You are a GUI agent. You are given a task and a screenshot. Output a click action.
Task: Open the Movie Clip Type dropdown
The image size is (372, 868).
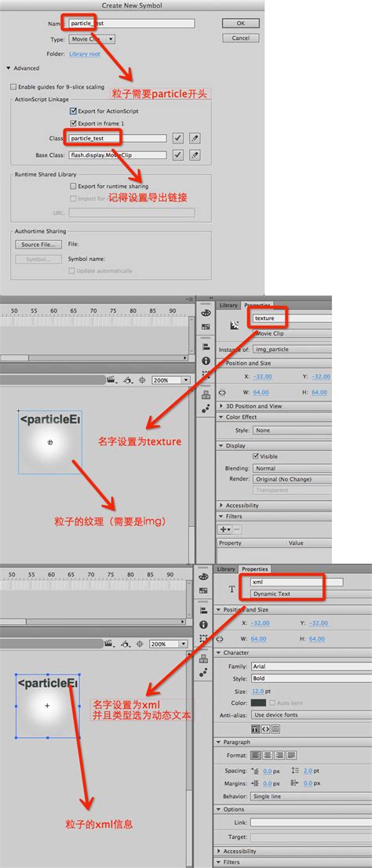click(x=92, y=39)
